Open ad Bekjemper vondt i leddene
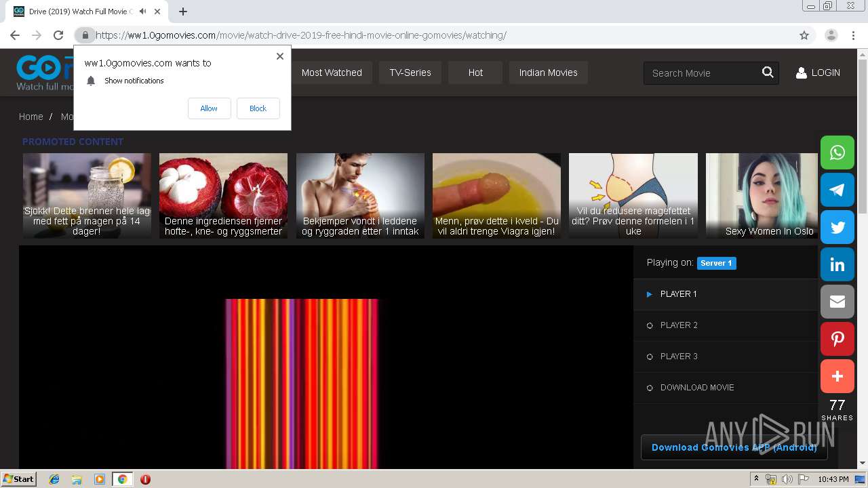This screenshot has width=868, height=488. pos(360,195)
